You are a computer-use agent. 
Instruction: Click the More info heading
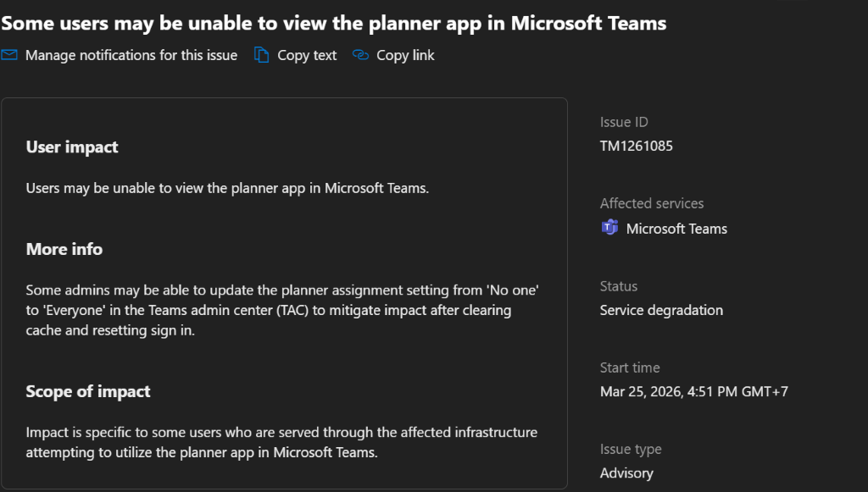click(x=64, y=249)
